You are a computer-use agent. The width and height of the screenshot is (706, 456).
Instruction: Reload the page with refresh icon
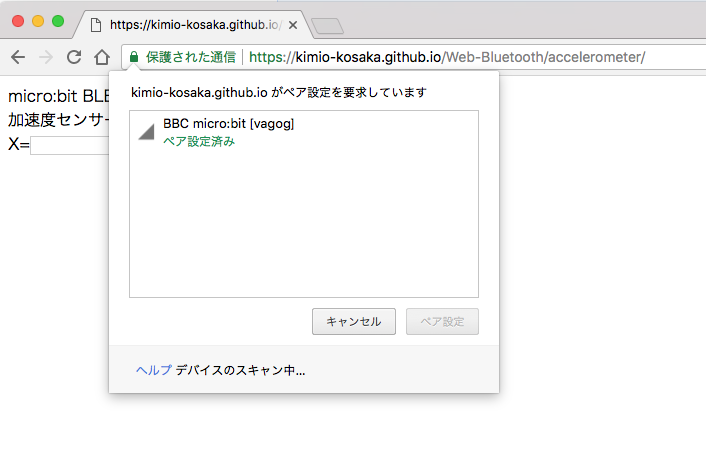pos(74,57)
